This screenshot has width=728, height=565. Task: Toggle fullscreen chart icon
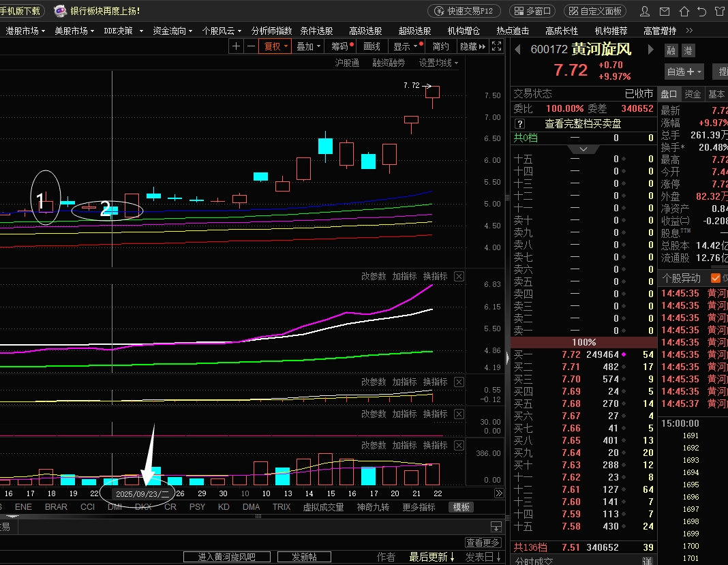pos(496,46)
